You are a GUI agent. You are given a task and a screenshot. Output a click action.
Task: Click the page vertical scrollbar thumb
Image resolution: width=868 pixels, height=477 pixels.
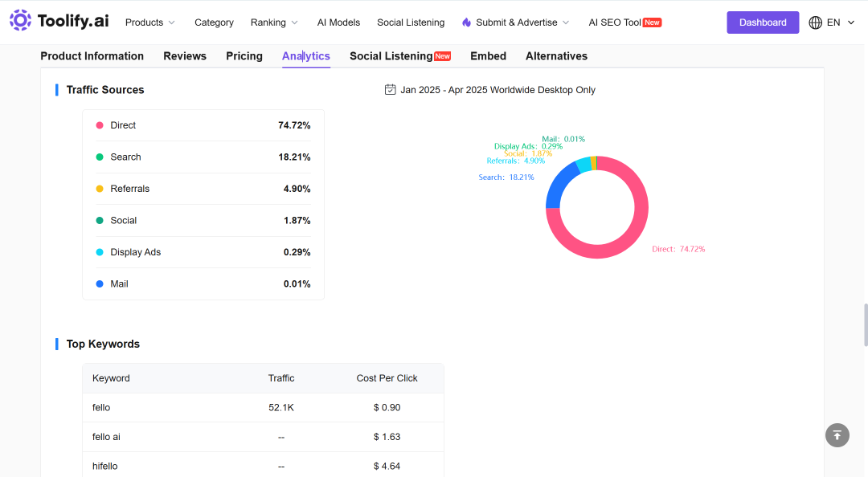click(866, 324)
